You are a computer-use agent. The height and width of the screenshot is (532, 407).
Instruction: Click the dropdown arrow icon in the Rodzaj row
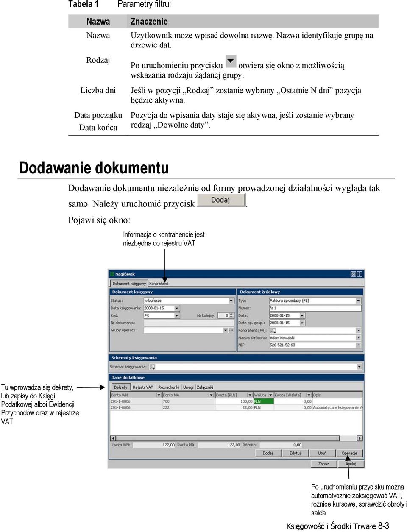[231, 61]
